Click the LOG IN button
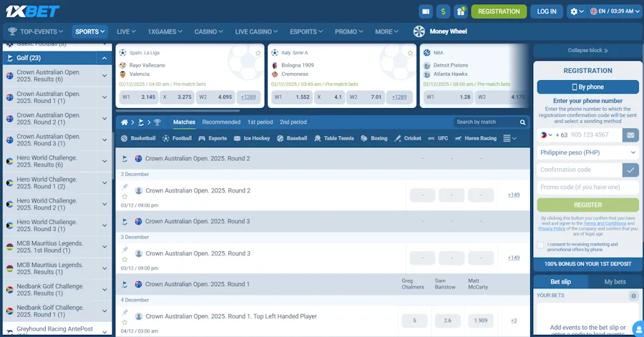 (x=546, y=11)
